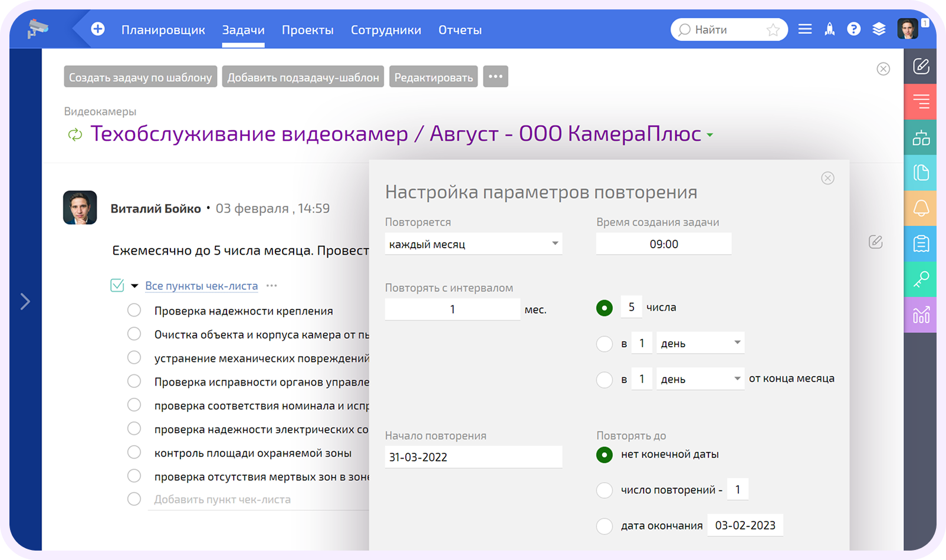Click the layers stack icon in the header
This screenshot has width=946, height=560.
[x=879, y=29]
